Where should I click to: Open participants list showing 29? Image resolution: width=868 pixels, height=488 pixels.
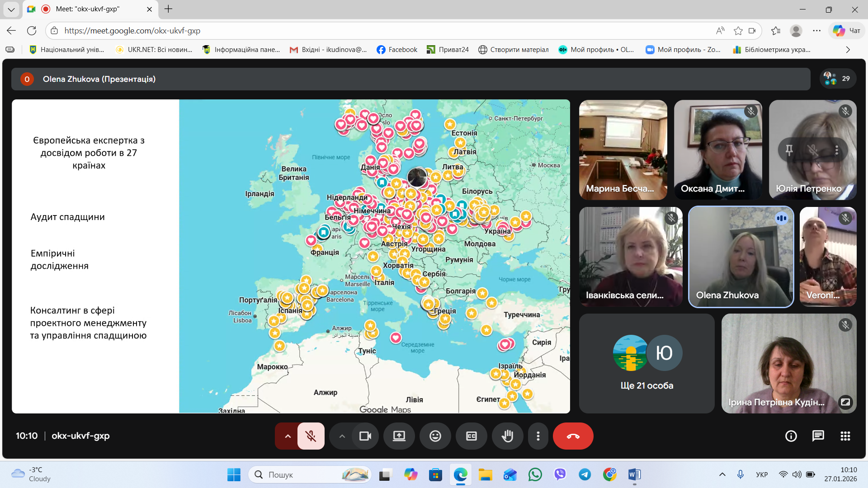(837, 79)
